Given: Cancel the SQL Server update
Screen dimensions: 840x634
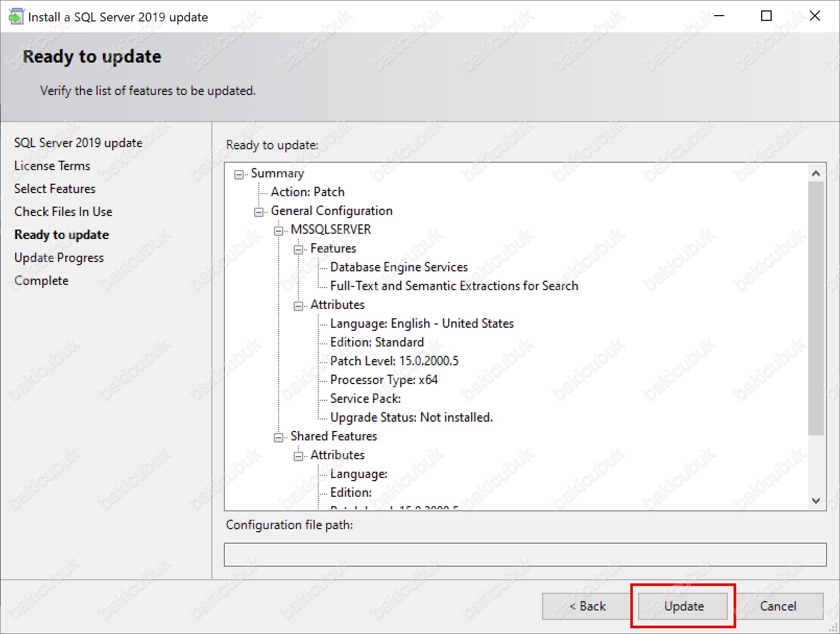Looking at the screenshot, I should click(778, 606).
